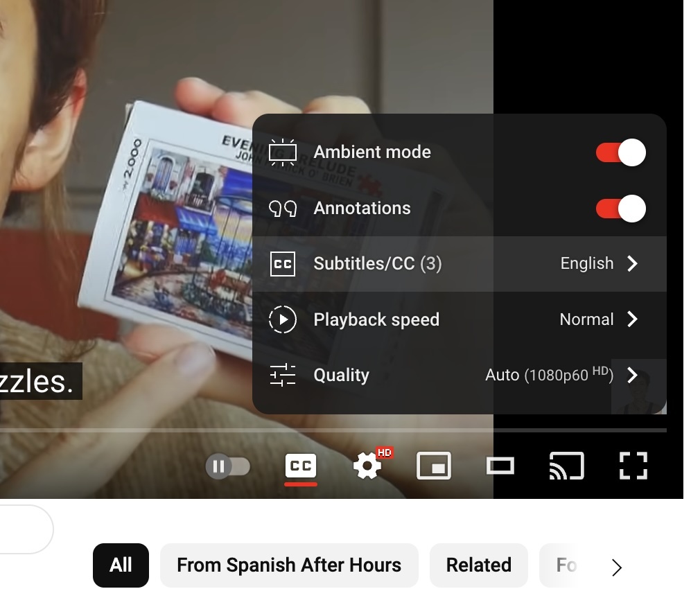
Task: Select the Related filter chip
Action: (478, 565)
